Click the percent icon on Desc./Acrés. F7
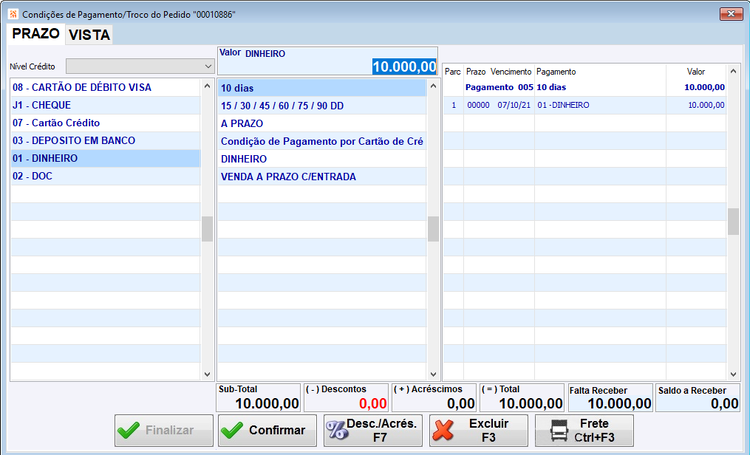 [337, 430]
